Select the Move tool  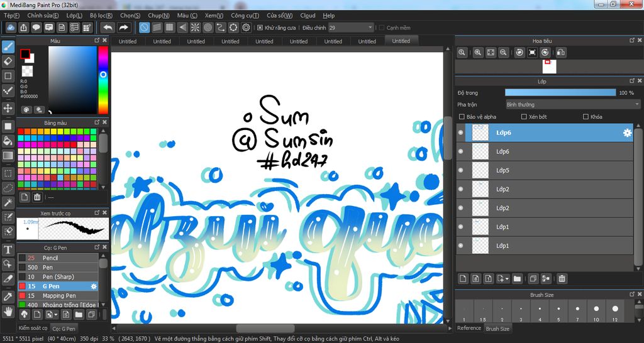click(8, 108)
